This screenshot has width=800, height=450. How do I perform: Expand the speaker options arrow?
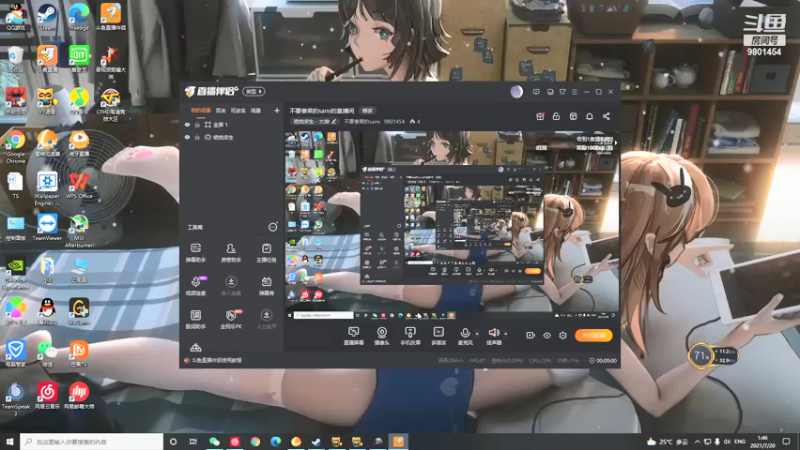coord(506,334)
